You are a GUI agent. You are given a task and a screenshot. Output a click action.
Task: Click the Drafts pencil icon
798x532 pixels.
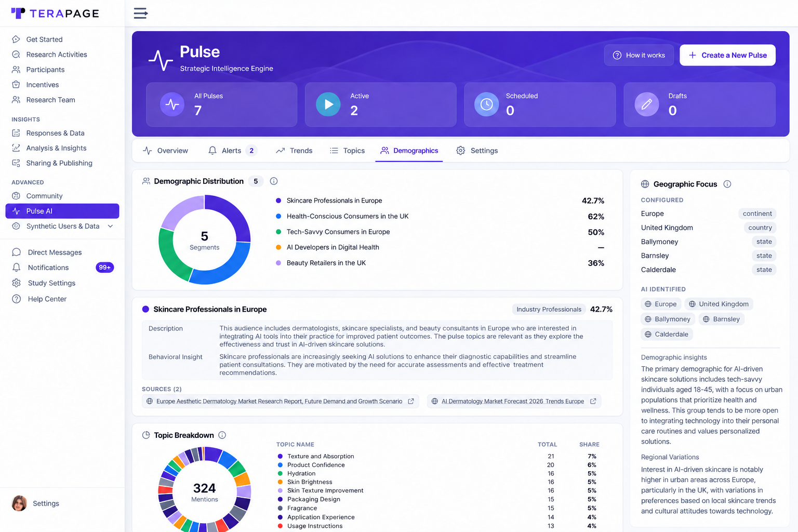coord(647,104)
